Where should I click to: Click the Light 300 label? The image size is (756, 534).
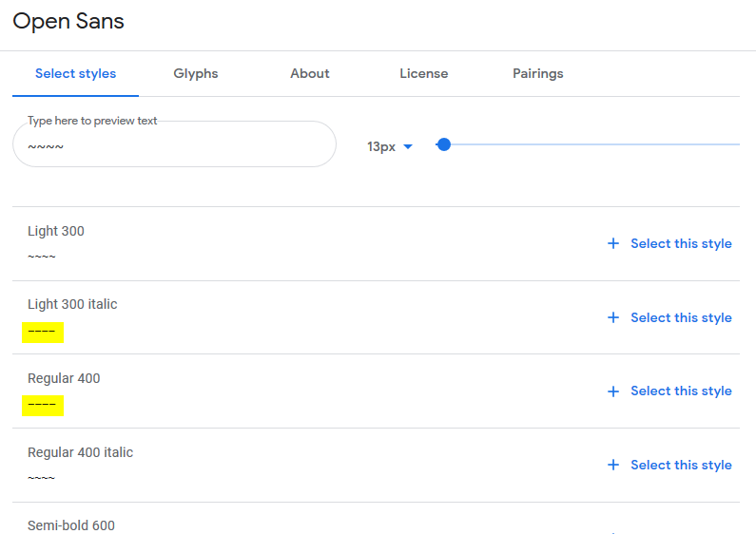56,231
